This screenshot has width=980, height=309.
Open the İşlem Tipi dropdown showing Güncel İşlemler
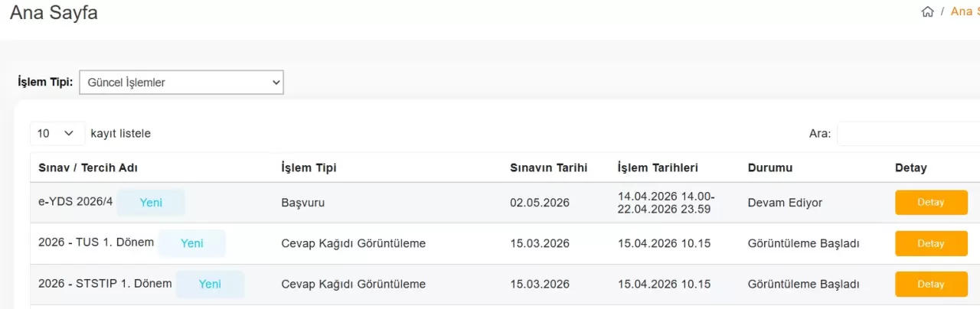click(181, 83)
